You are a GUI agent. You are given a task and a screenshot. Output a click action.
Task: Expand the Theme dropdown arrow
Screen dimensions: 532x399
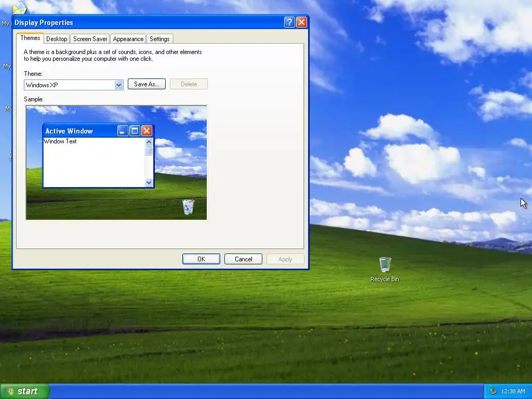pos(118,85)
